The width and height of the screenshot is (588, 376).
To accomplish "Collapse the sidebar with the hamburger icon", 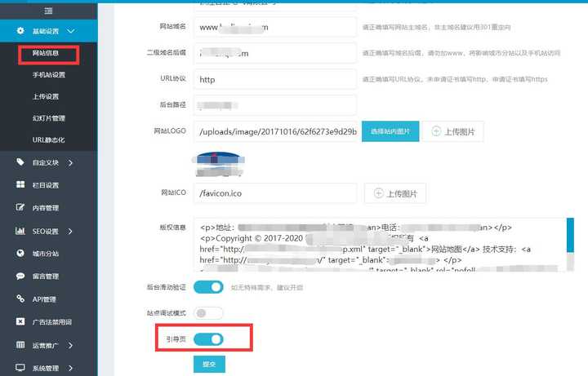I will (x=48, y=11).
